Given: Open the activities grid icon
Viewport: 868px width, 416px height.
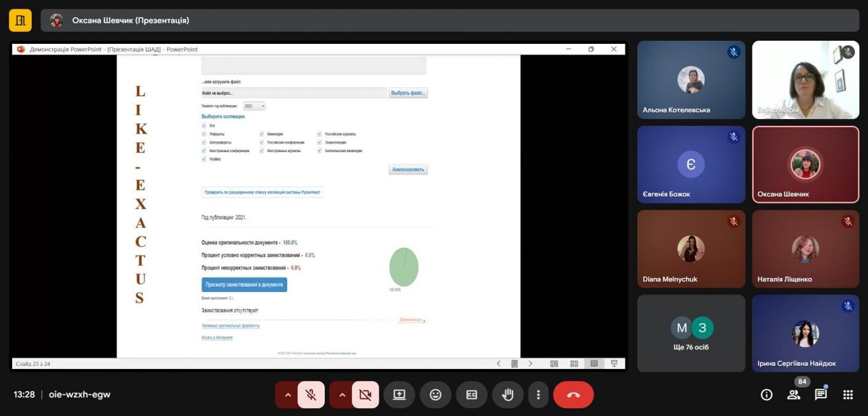Looking at the screenshot, I should (848, 394).
